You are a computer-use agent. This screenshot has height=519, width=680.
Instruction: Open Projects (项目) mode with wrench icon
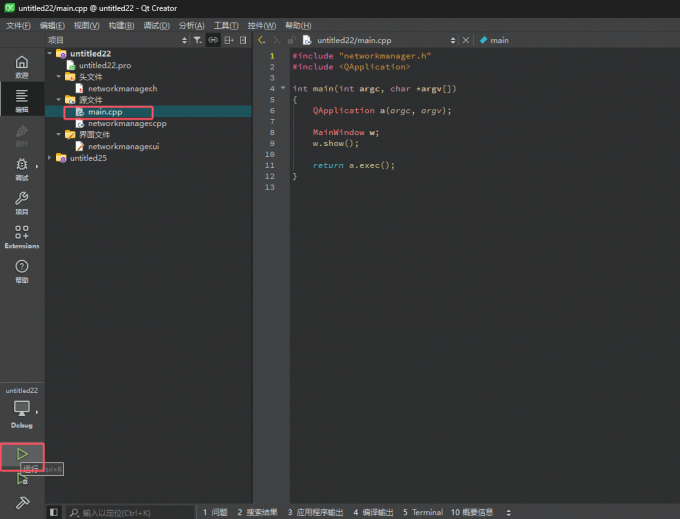22,203
